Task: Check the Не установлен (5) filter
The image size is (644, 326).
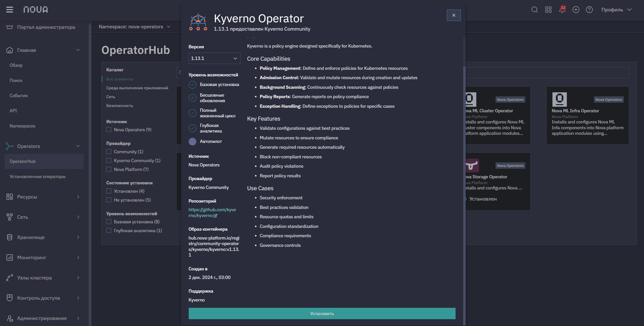Action: (109, 200)
